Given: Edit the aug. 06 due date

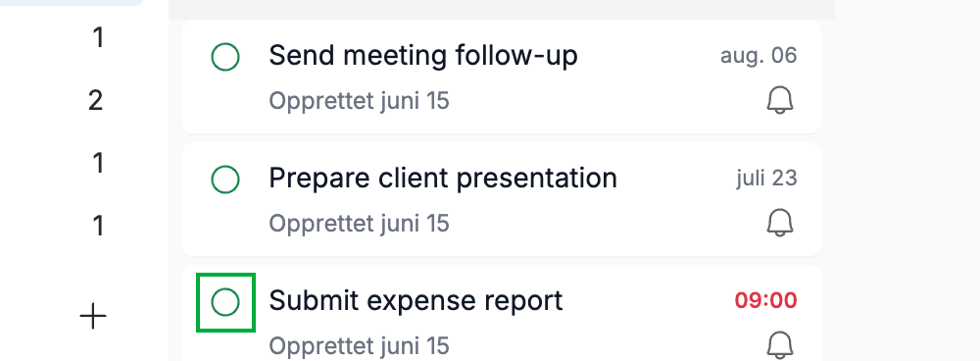Looking at the screenshot, I should click(759, 56).
